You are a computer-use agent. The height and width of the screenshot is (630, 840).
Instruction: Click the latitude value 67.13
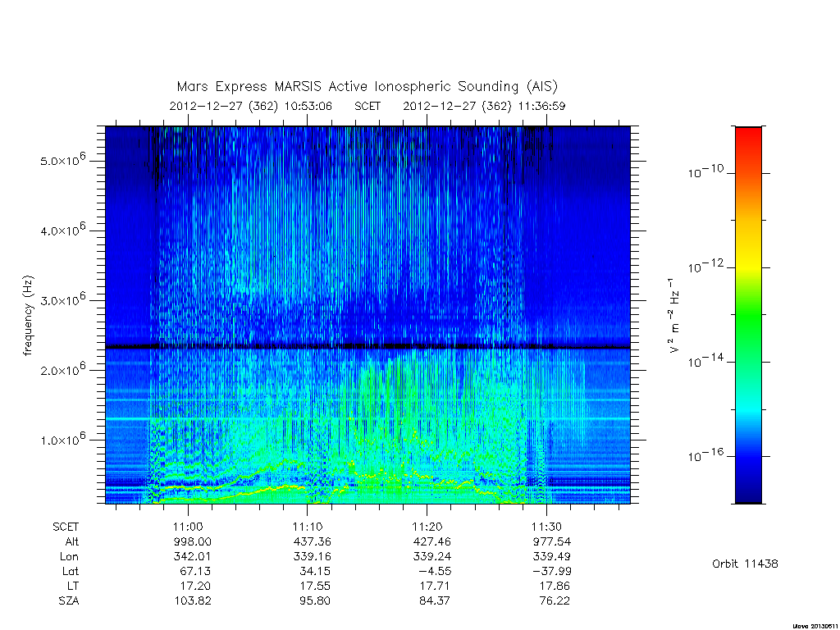point(195,571)
